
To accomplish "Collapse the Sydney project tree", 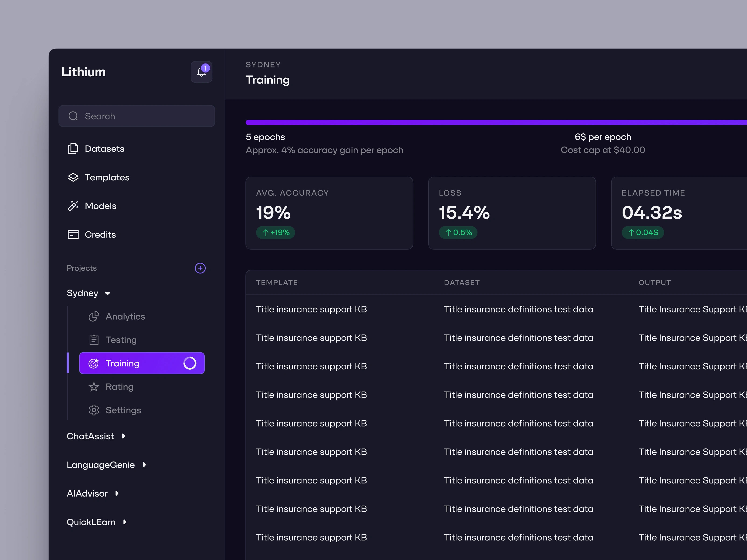I will [x=108, y=293].
